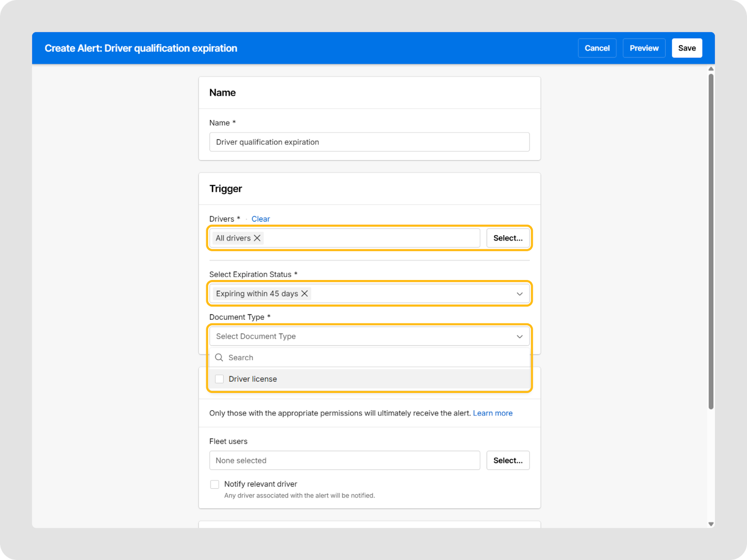Remove the Expiring within 45 days tag

pos(304,294)
